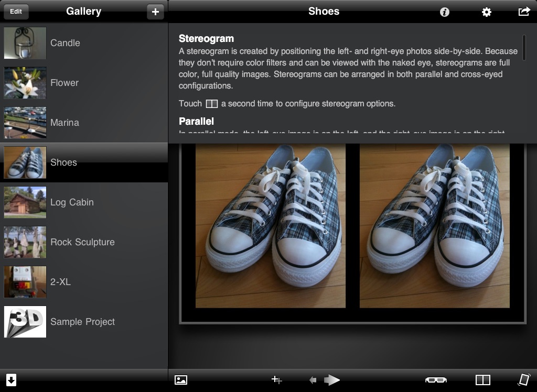Open the info panel icon
This screenshot has width=537, height=392.
click(444, 12)
